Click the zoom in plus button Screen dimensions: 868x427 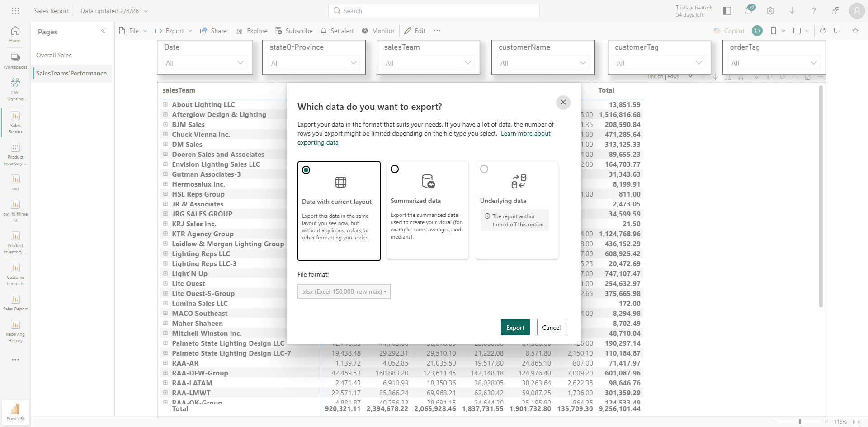826,422
